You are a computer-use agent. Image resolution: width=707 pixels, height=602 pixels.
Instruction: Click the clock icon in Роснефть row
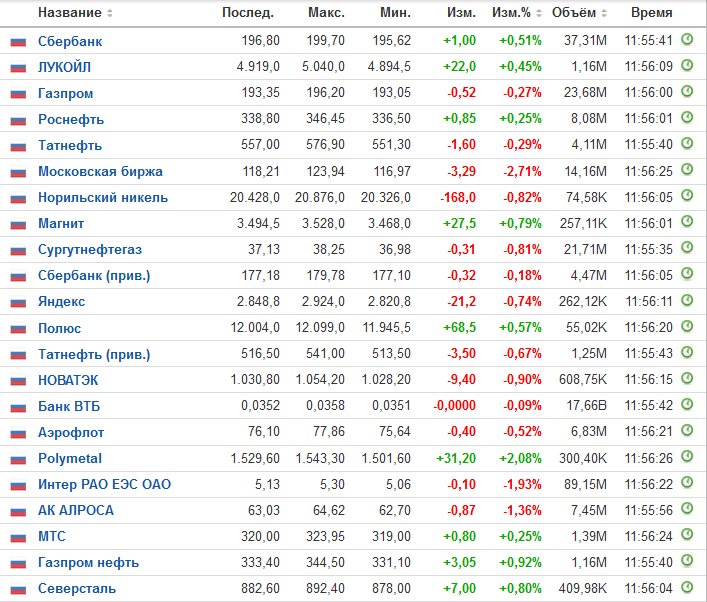(687, 118)
